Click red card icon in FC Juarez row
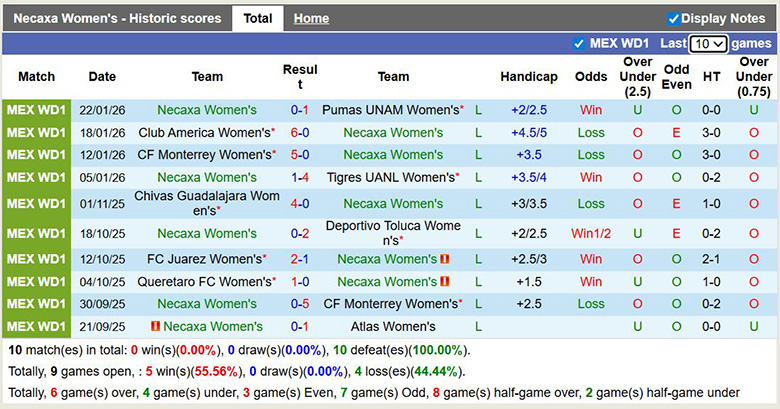780x409 pixels. (x=445, y=258)
